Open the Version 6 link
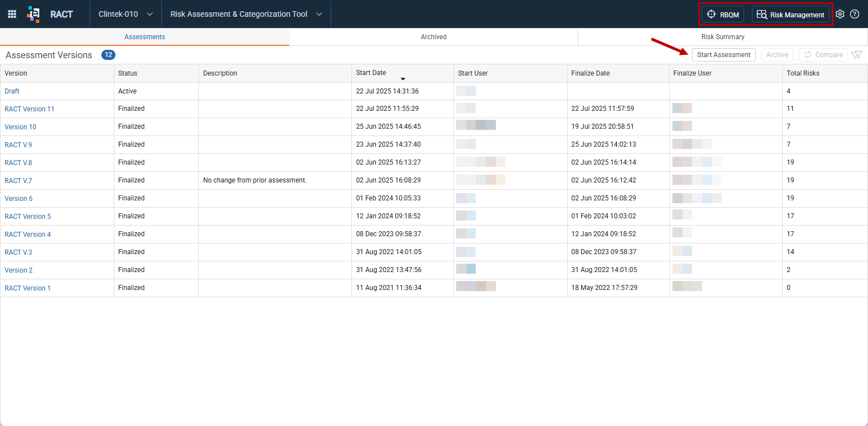 coord(18,199)
